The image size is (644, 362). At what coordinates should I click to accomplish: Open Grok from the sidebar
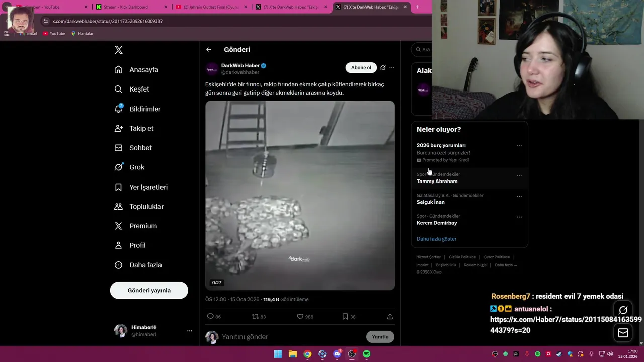point(129,167)
